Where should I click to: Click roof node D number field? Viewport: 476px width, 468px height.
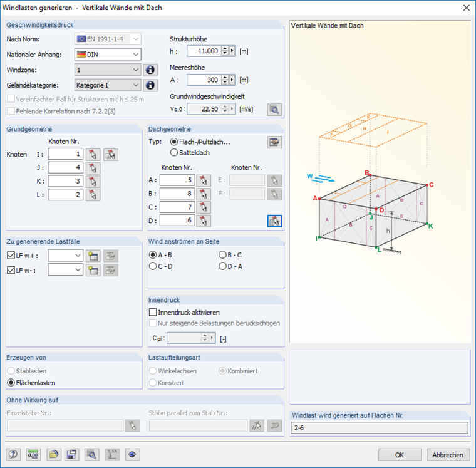click(177, 220)
